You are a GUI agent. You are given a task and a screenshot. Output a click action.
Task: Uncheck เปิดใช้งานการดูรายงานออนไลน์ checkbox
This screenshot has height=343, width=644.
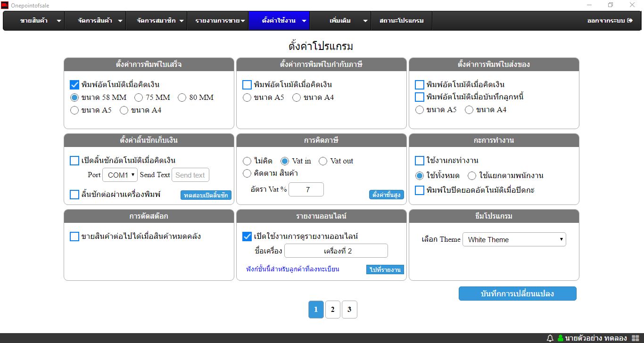(x=247, y=237)
